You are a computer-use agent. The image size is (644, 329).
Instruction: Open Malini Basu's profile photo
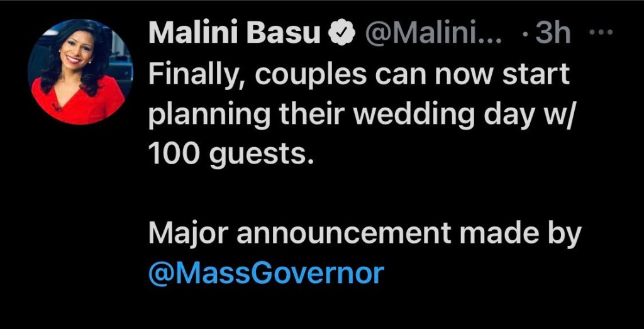(x=80, y=71)
